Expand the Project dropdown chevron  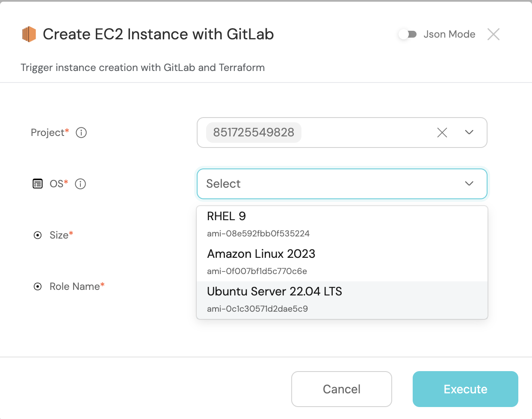point(469,133)
